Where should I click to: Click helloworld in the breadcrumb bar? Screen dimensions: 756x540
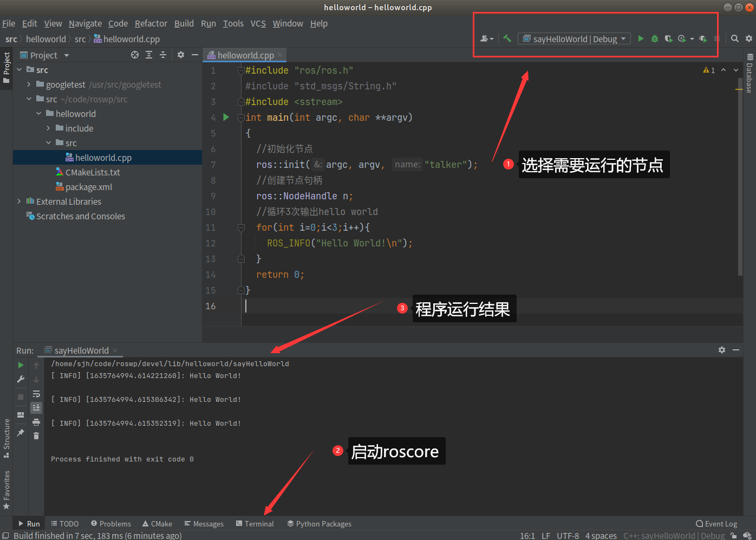click(46, 38)
